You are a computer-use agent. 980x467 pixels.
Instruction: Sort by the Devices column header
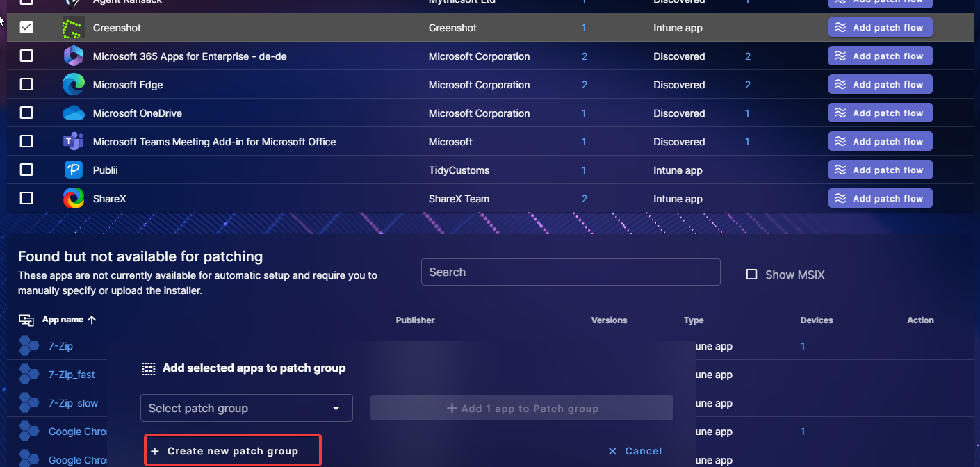(817, 320)
